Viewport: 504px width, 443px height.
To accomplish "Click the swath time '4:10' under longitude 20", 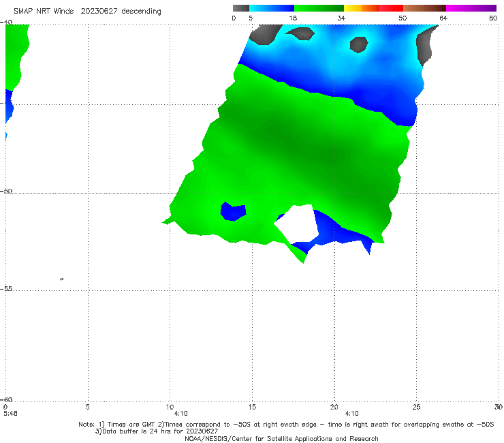I will pos(351,414).
